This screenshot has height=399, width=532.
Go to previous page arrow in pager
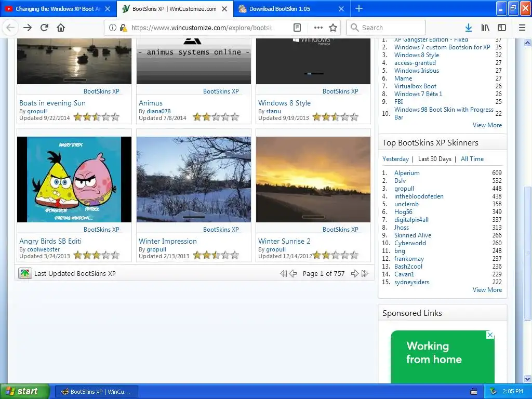coord(293,273)
